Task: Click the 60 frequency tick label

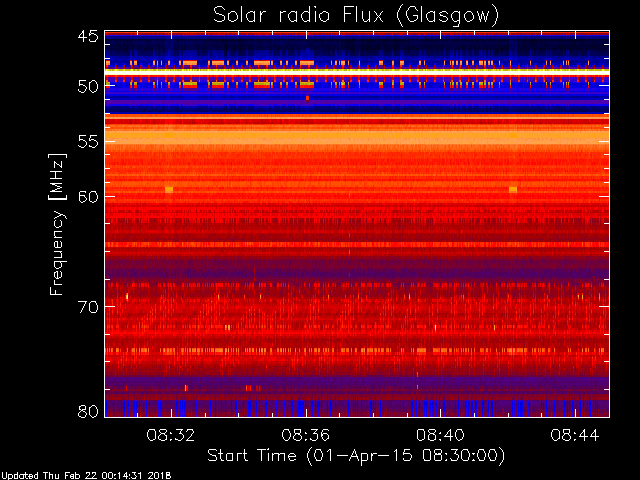Action: (x=88, y=197)
